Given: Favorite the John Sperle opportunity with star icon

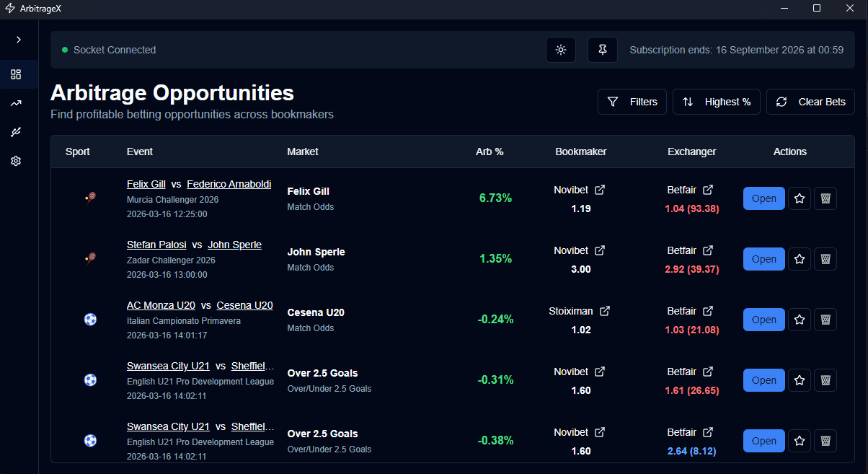Looking at the screenshot, I should 799,259.
